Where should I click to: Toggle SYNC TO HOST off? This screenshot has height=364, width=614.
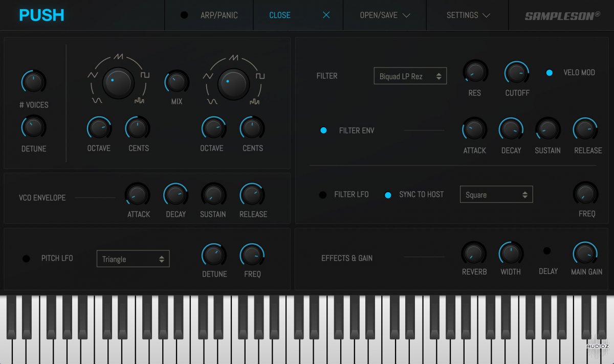(x=388, y=195)
